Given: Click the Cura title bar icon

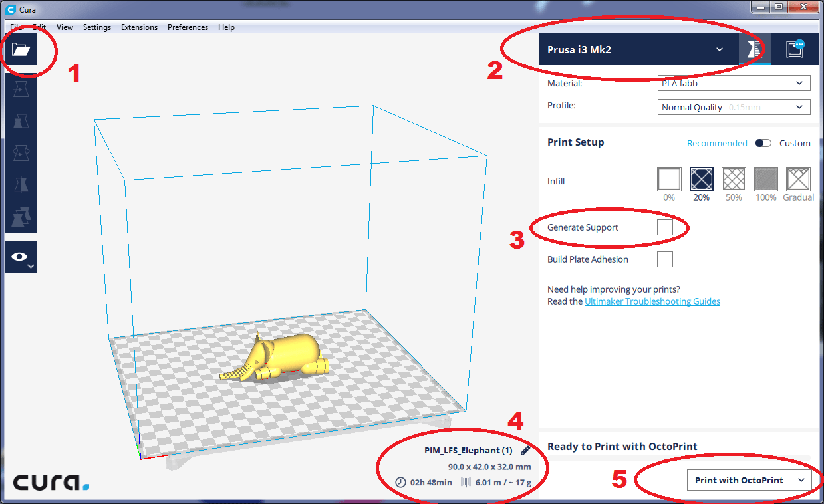Looking at the screenshot, I should [10, 10].
